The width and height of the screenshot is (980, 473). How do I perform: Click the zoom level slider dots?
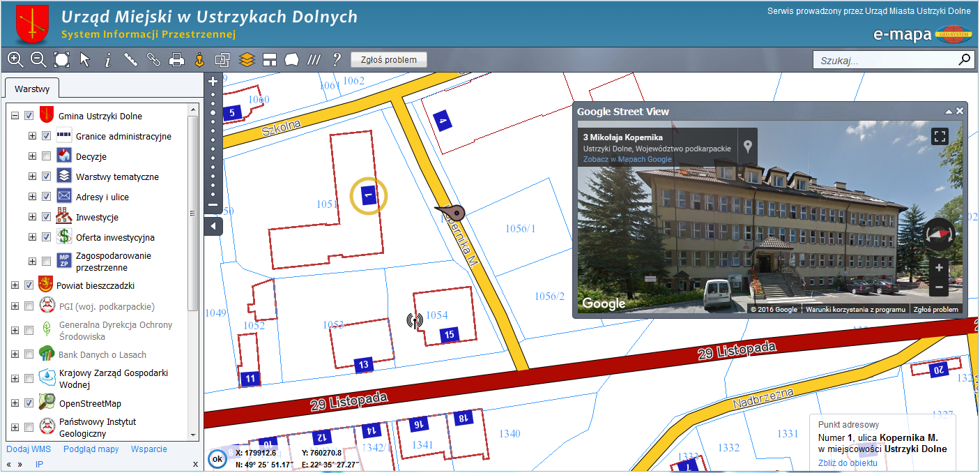(213, 144)
